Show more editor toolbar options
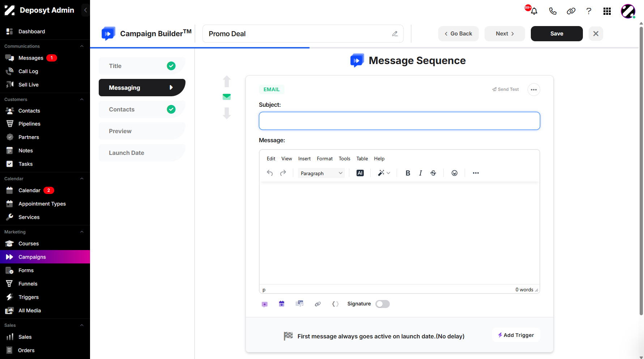Screen dimensions: 644x359 [x=476, y=173]
